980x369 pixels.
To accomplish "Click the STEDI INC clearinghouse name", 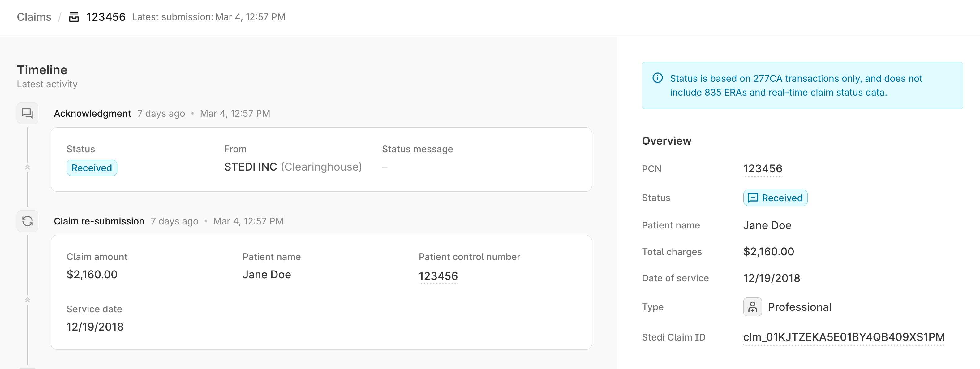I will click(x=250, y=167).
